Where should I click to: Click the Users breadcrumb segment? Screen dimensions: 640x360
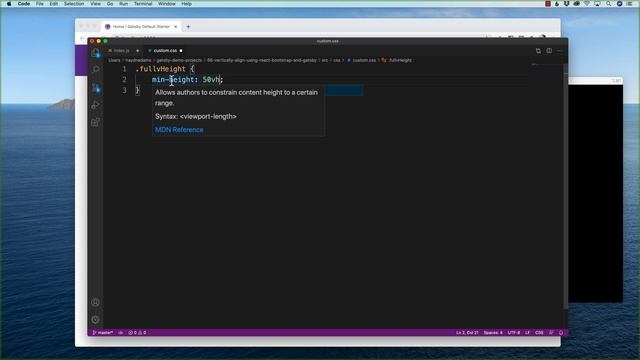pyautogui.click(x=114, y=60)
